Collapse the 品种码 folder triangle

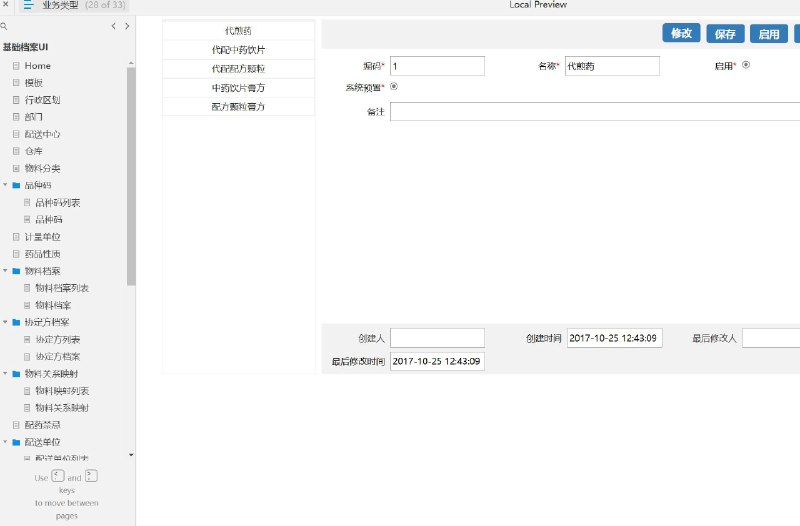tap(5, 185)
